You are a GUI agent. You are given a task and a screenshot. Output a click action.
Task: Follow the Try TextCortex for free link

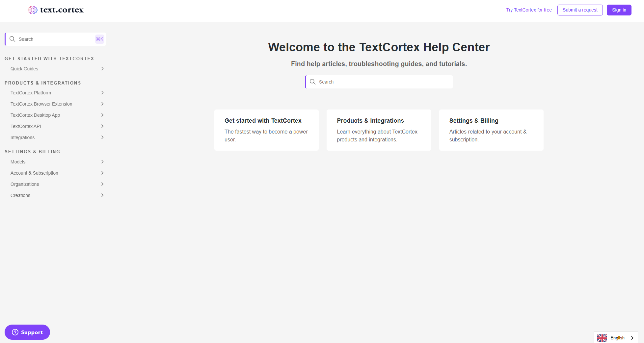pos(529,10)
